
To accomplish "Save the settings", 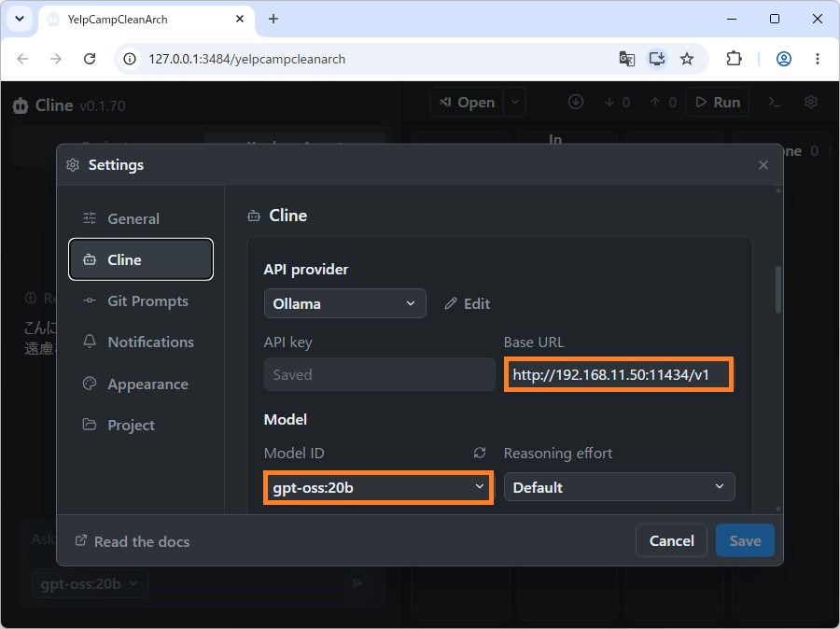I will (x=745, y=540).
